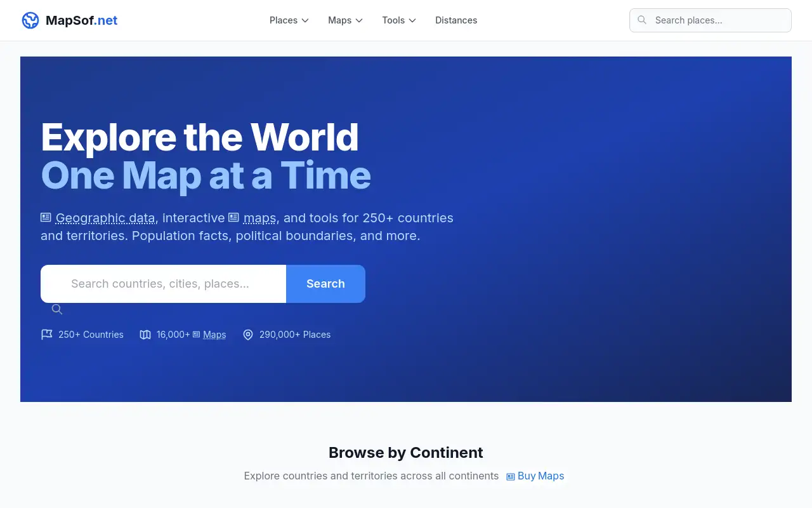Click the MapSof.net brand name
This screenshot has width=812, height=508.
click(x=81, y=20)
